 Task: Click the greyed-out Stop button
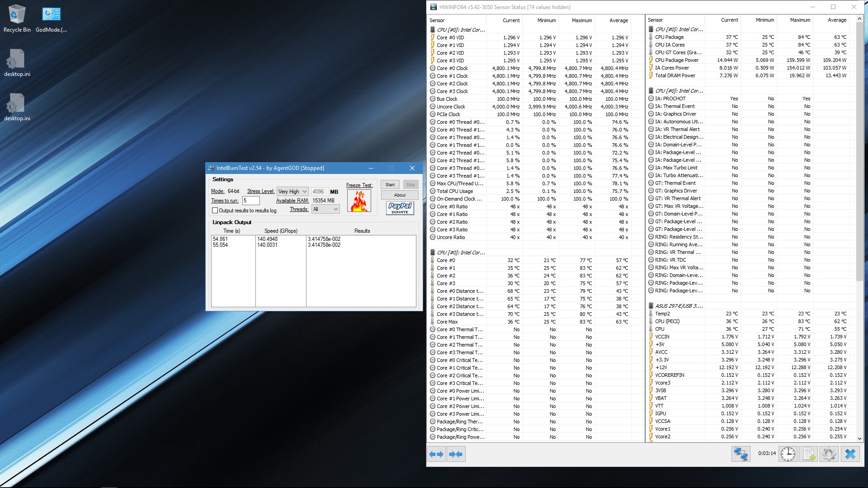(x=410, y=184)
